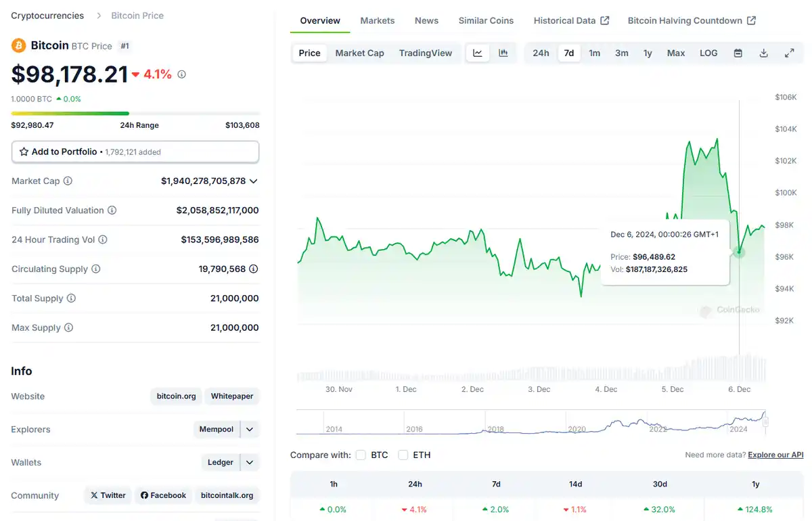Click the #1 rank badge
The width and height of the screenshot is (812, 521).
[125, 45]
